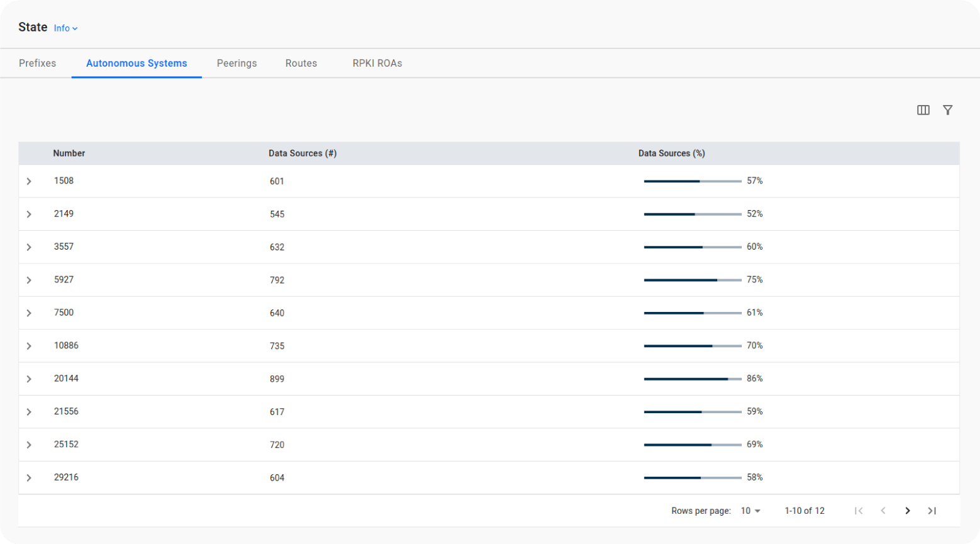Image resolution: width=980 pixels, height=544 pixels.
Task: Sort by Data Sources (#) column header
Action: 302,153
